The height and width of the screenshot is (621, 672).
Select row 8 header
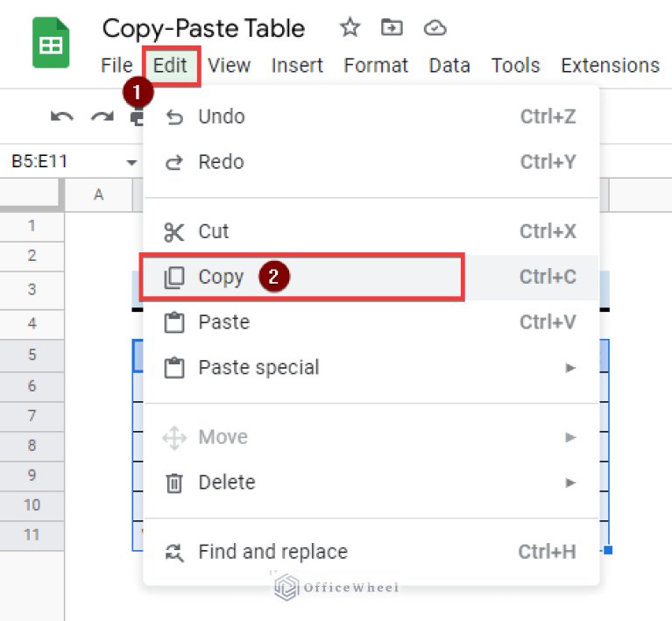point(32,446)
